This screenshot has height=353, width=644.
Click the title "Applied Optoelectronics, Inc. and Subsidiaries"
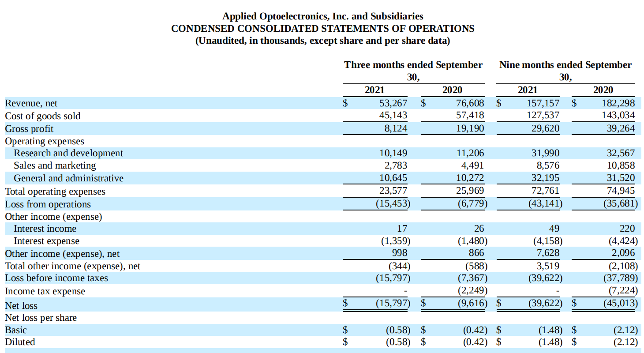322,16
